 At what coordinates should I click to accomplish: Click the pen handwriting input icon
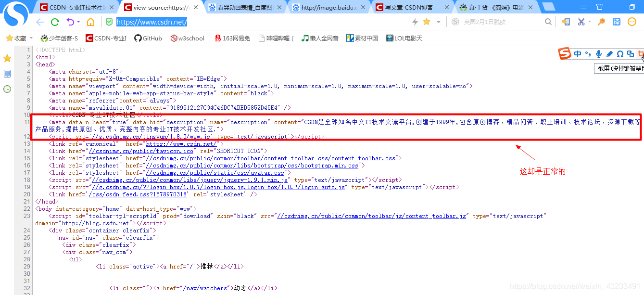[609, 54]
